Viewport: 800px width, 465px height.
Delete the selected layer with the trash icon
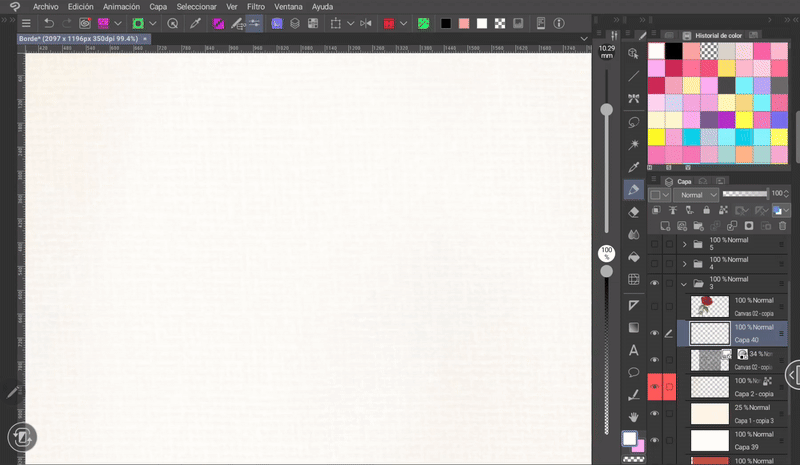782,226
